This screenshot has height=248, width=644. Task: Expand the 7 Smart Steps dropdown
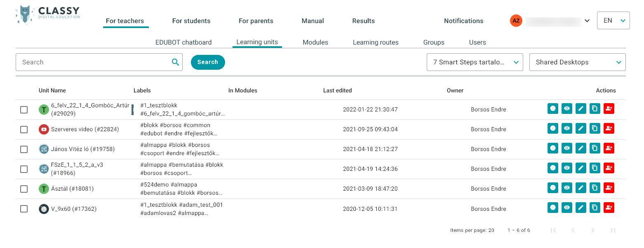pos(475,62)
